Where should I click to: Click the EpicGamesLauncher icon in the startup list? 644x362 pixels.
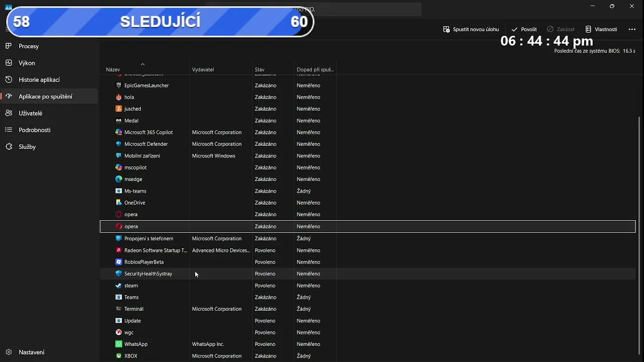(119, 85)
